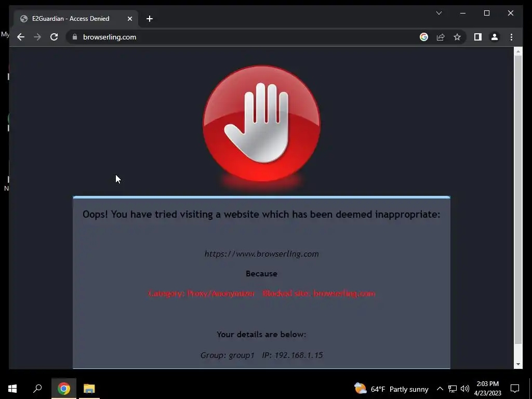532x399 pixels.
Task: Close the Chrome window
Action: point(510,13)
